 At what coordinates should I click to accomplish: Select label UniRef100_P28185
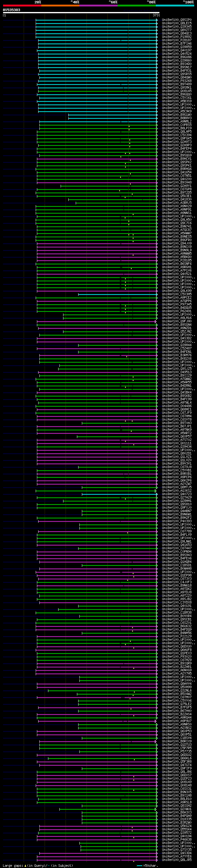pyautogui.click(x=177, y=260)
